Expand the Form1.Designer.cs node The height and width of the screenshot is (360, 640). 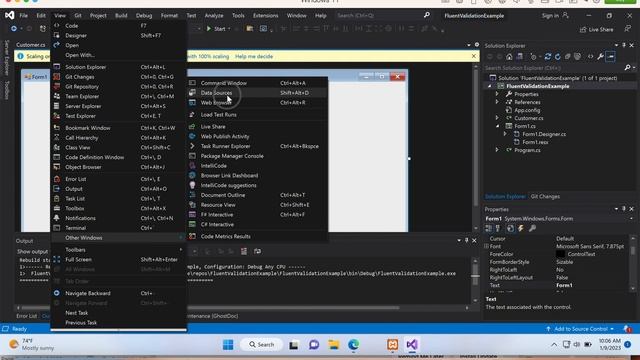pyautogui.click(x=505, y=134)
